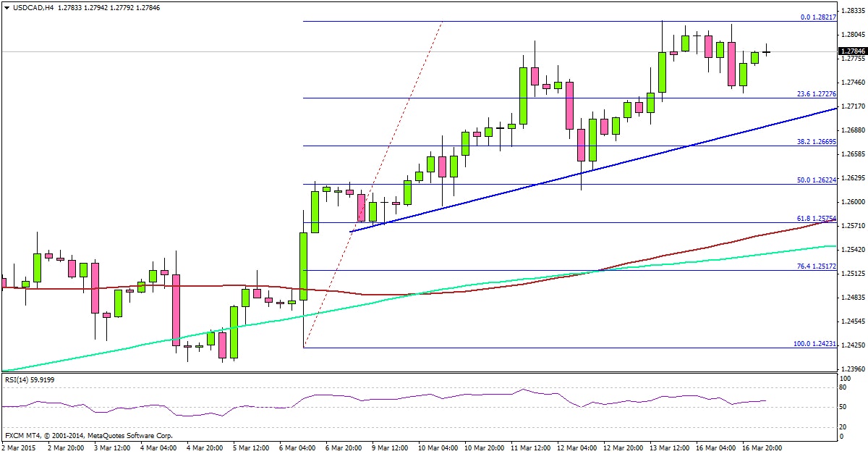
Task: Click the purple RSI indicator line
Action: [x=434, y=397]
